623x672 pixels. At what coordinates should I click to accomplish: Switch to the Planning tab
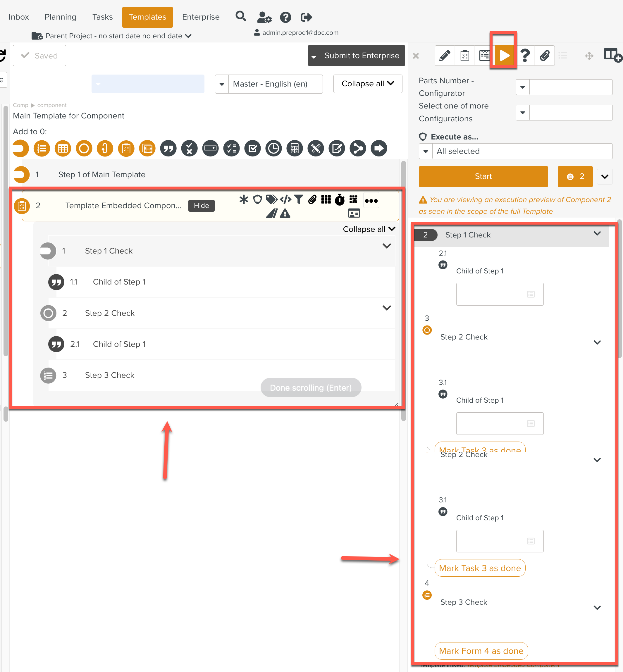tap(61, 17)
